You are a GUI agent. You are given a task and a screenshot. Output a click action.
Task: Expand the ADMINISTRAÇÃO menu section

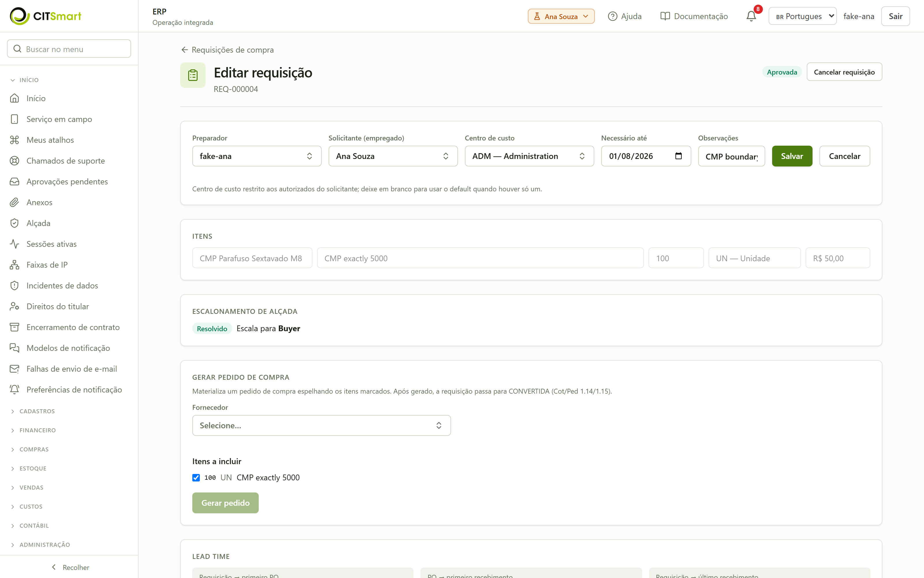pos(40,545)
